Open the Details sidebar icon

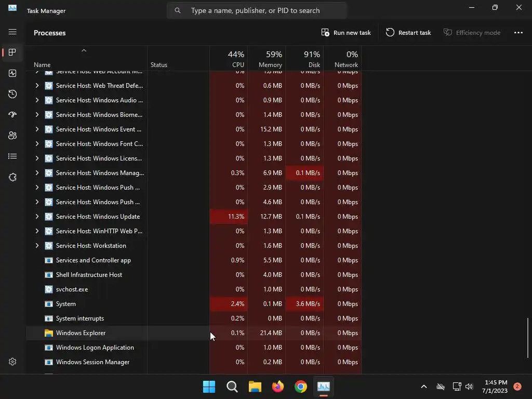point(12,156)
